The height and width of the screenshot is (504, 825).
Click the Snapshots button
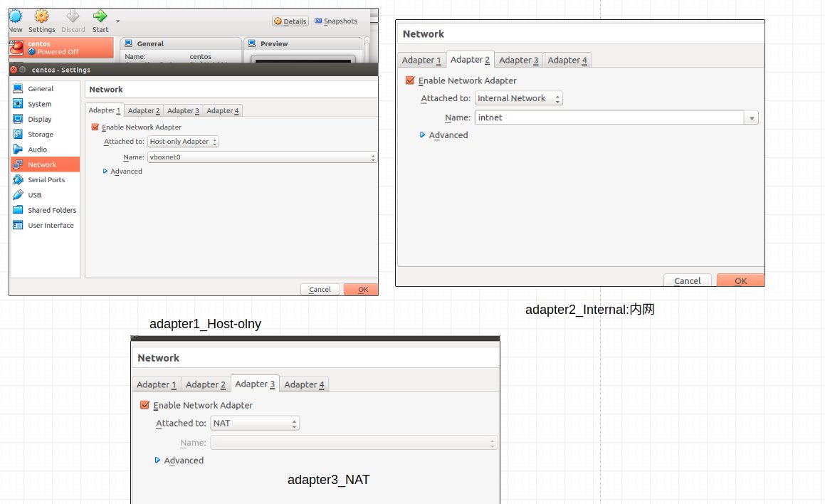click(336, 21)
